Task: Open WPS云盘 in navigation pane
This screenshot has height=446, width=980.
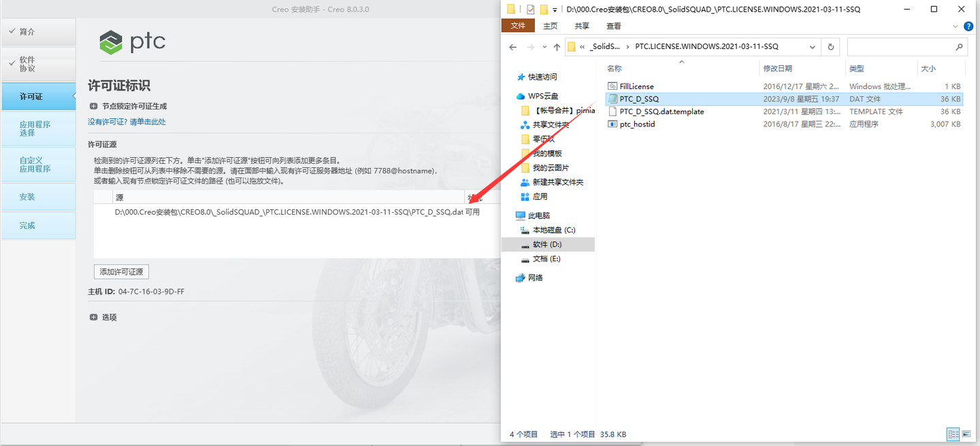Action: pyautogui.click(x=543, y=96)
